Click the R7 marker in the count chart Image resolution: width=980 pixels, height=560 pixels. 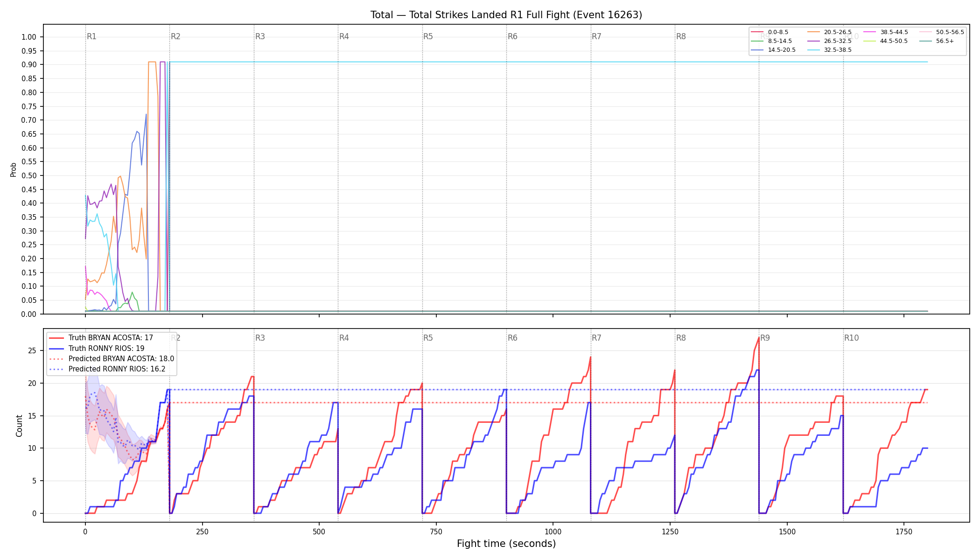(x=596, y=338)
